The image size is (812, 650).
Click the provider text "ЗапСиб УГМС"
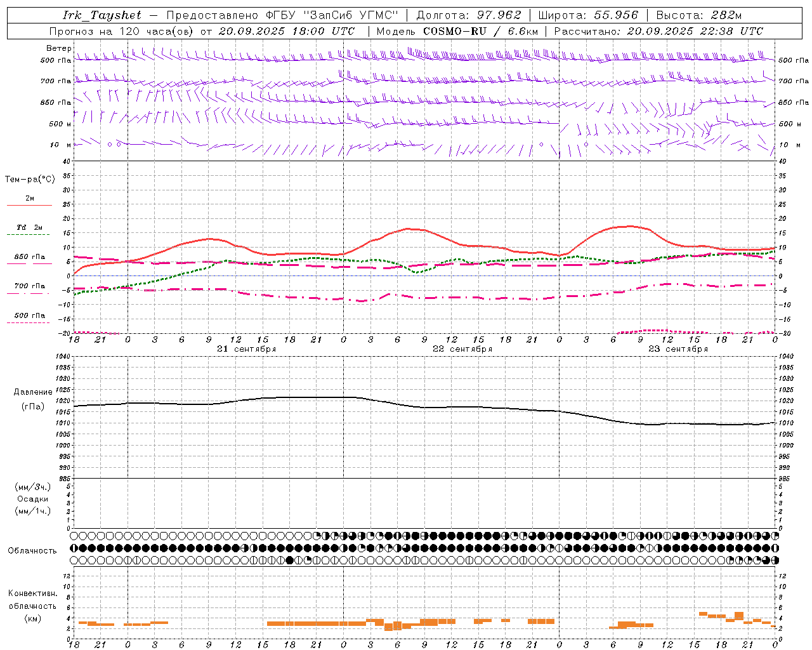[351, 15]
